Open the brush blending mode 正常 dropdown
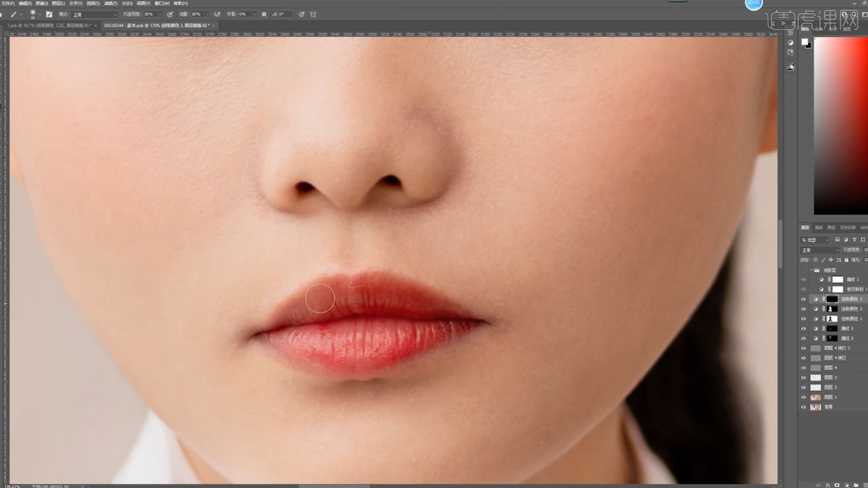This screenshot has height=488, width=868. [x=94, y=14]
